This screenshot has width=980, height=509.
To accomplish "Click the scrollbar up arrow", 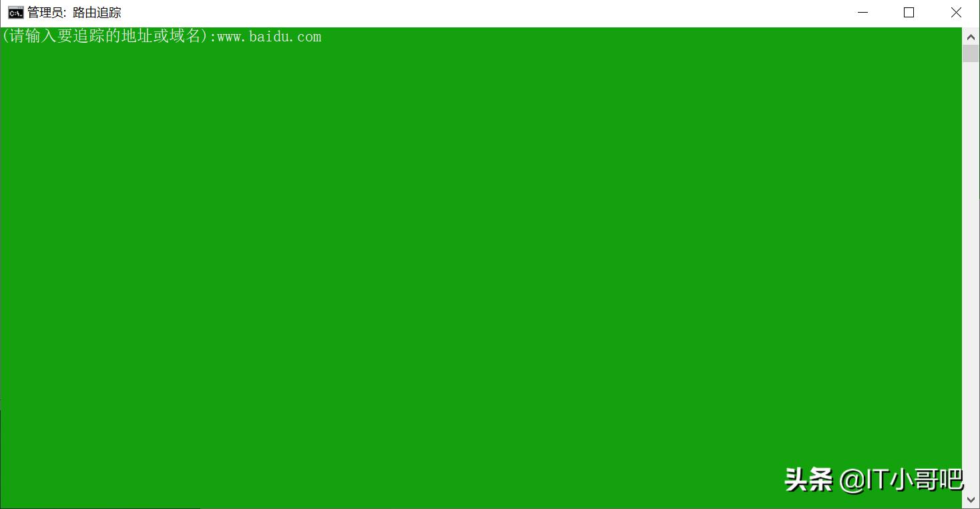I will click(x=971, y=37).
